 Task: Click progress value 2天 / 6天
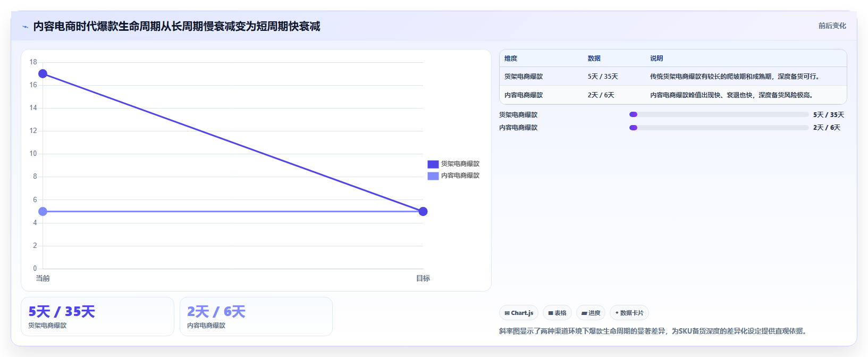tap(827, 128)
